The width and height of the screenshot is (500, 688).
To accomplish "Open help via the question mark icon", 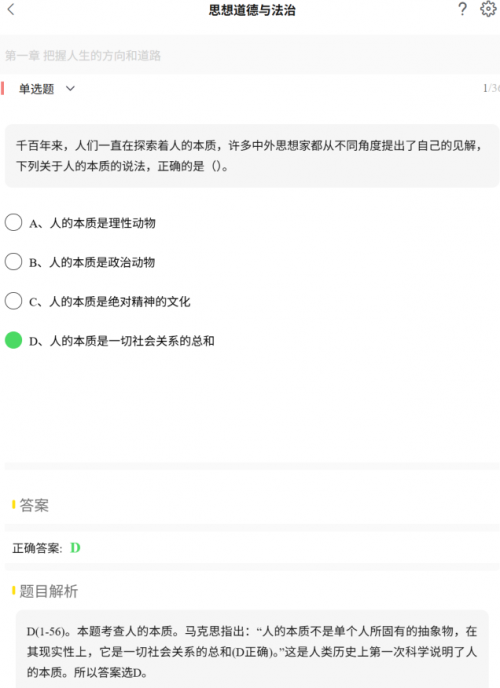I will 462,9.
